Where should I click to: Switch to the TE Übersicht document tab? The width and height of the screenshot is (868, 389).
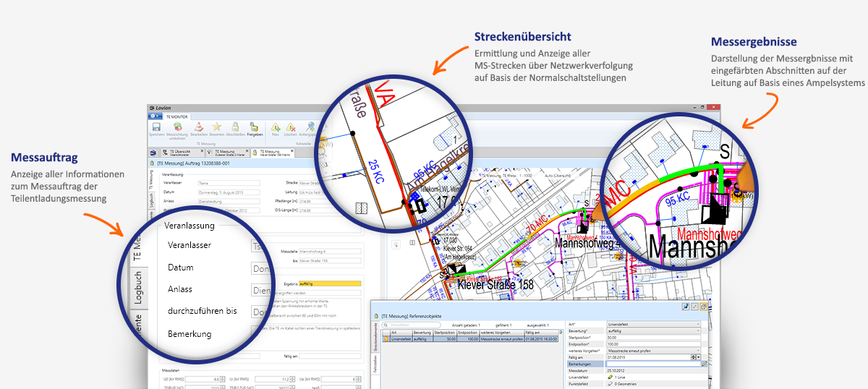(x=182, y=153)
